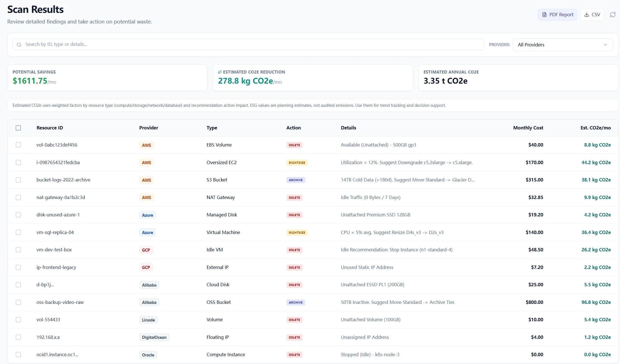The height and width of the screenshot is (364, 620).
Task: Tick checkbox for vol-554433
Action: pyautogui.click(x=18, y=320)
